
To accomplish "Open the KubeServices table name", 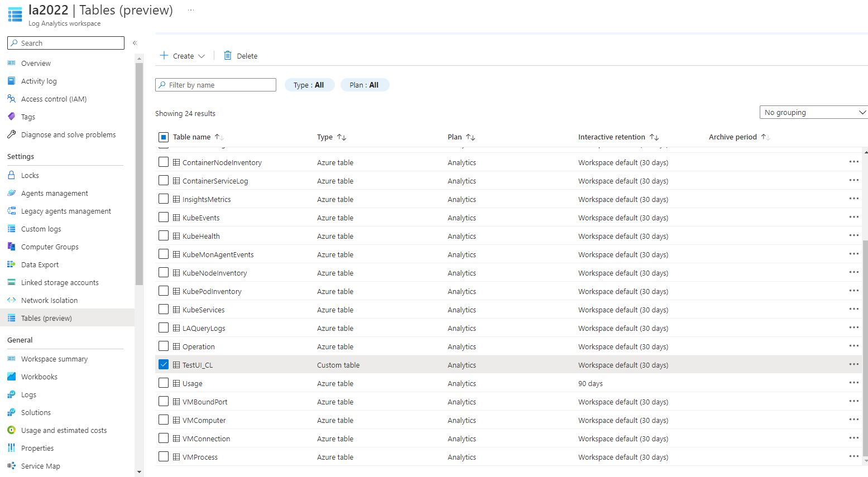I will point(203,310).
